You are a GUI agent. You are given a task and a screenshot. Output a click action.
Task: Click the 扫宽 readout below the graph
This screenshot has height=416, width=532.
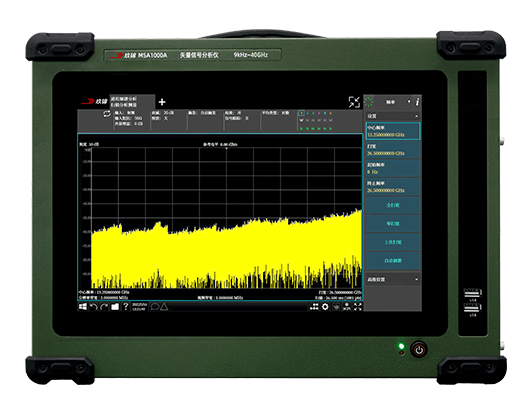pos(340,292)
